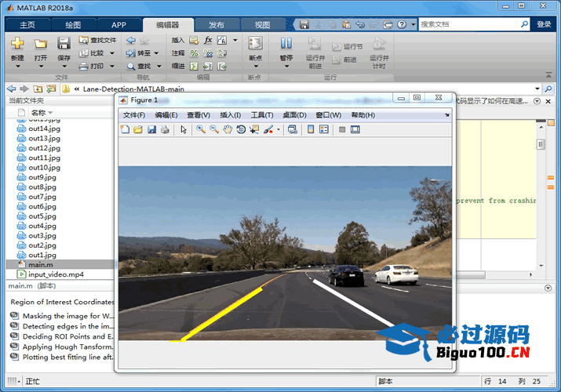Viewport: 561px width, 392px height.
Task: Click the Save (保存) icon in ribbon
Action: pyautogui.click(x=64, y=43)
